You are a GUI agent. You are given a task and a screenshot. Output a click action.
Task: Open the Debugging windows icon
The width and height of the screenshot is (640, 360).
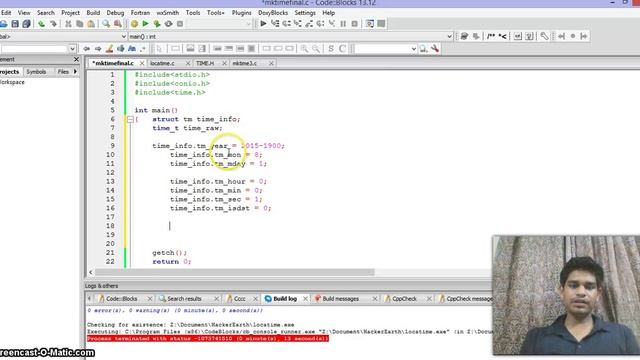coord(370,24)
